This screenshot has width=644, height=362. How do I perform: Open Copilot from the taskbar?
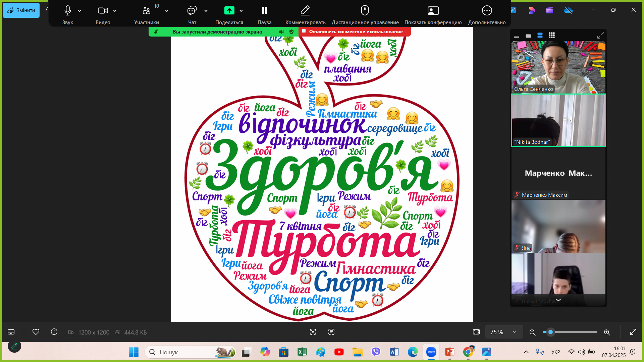[x=265, y=352]
